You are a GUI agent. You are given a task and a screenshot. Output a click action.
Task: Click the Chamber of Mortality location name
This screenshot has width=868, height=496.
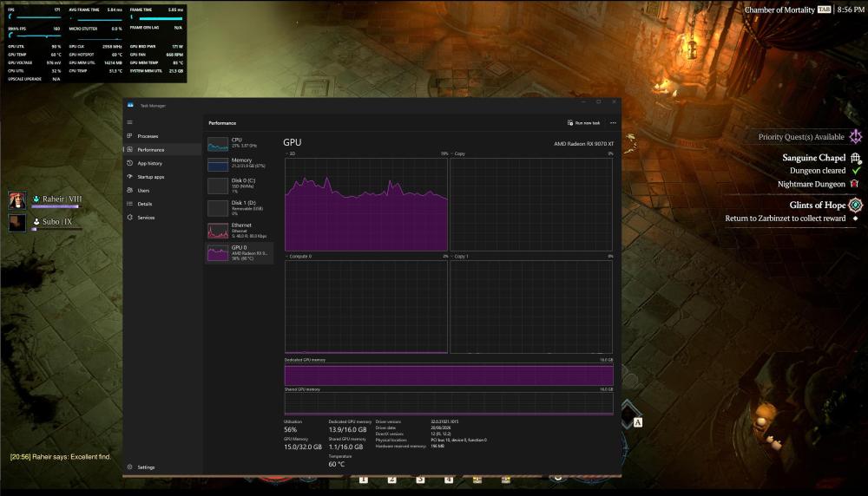click(779, 10)
